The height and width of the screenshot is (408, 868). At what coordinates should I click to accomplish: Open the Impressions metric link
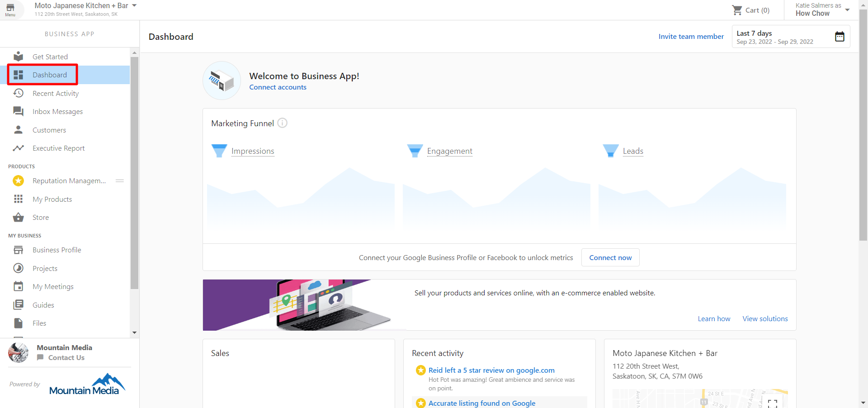(x=253, y=151)
